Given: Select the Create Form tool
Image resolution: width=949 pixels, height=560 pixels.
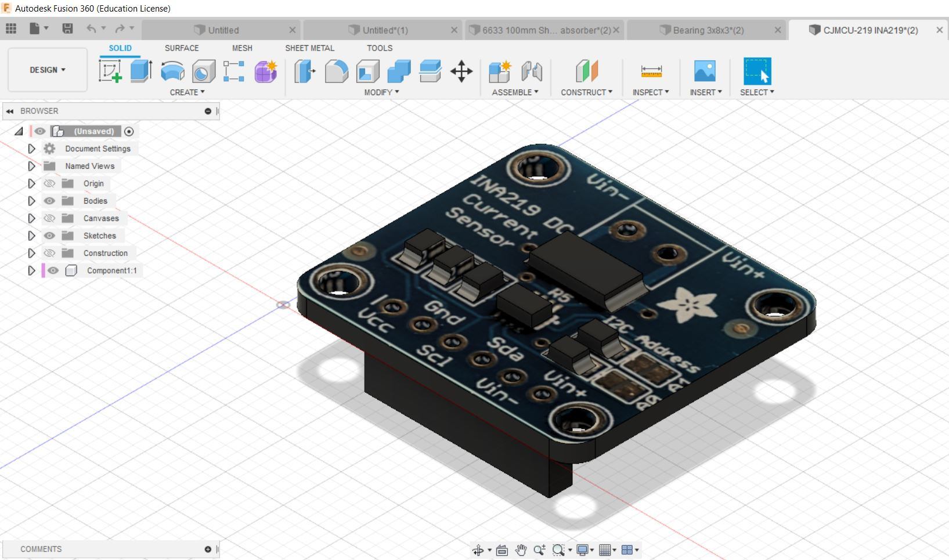Looking at the screenshot, I should pos(265,71).
